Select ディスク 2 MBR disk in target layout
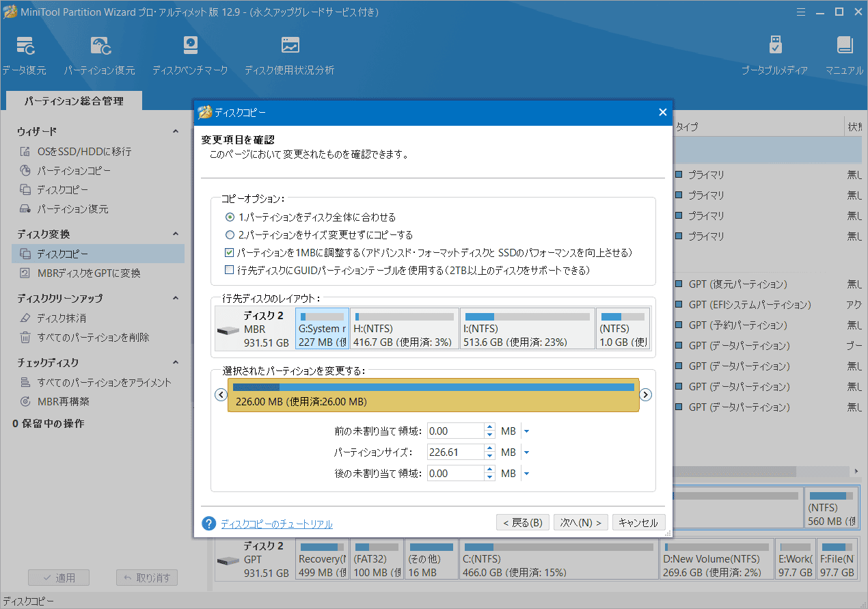868x609 pixels. click(255, 328)
